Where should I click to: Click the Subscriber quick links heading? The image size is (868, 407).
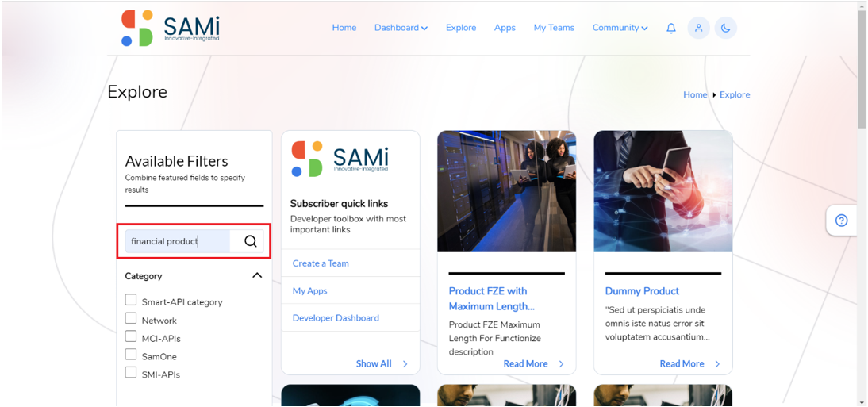[340, 203]
